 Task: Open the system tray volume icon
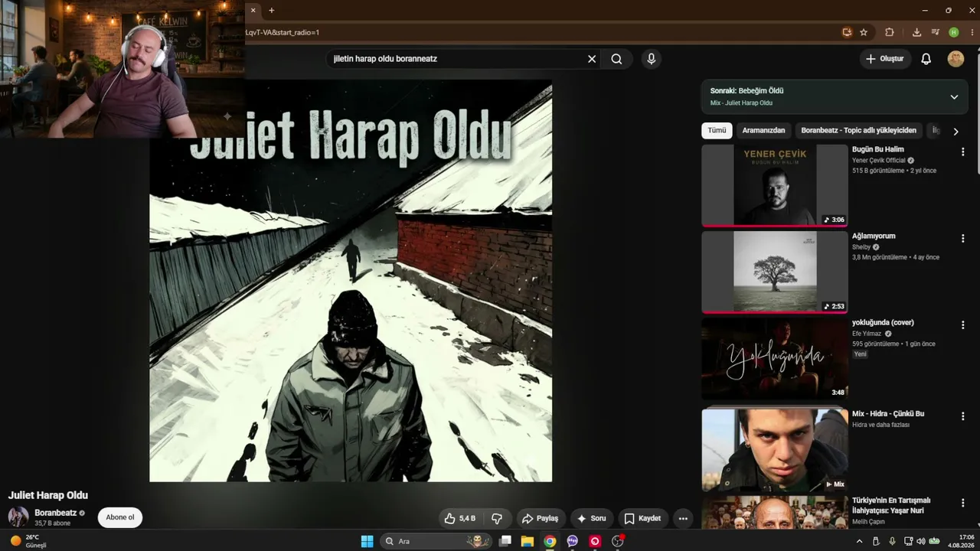(920, 541)
